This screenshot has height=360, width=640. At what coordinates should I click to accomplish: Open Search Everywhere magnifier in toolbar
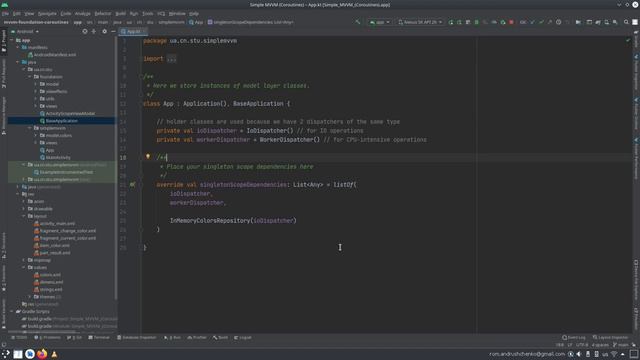point(626,22)
